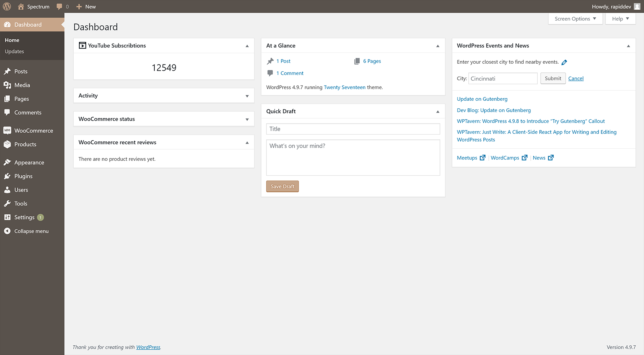The width and height of the screenshot is (644, 355).
Task: Open the WordPress footer link
Action: tap(148, 347)
